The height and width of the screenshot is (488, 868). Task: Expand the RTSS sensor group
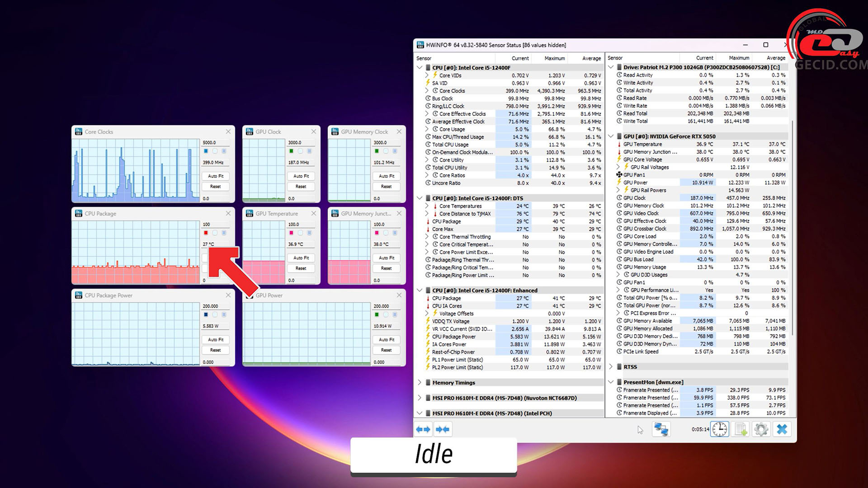coord(611,366)
